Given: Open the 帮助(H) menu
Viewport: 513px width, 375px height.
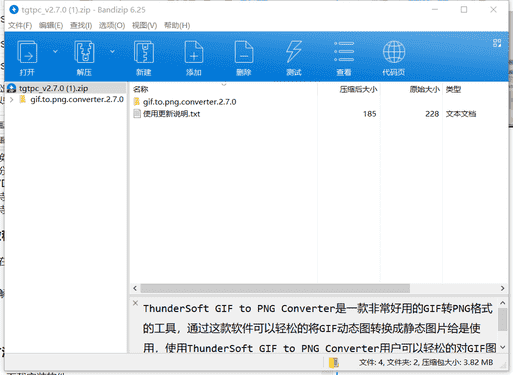Looking at the screenshot, I should [x=177, y=25].
